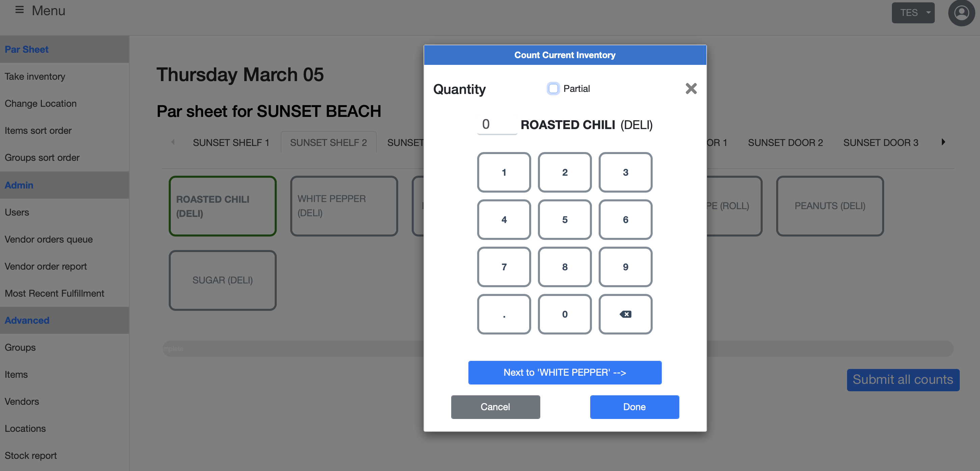
Task: Click the close X on the dialog
Action: point(691,88)
